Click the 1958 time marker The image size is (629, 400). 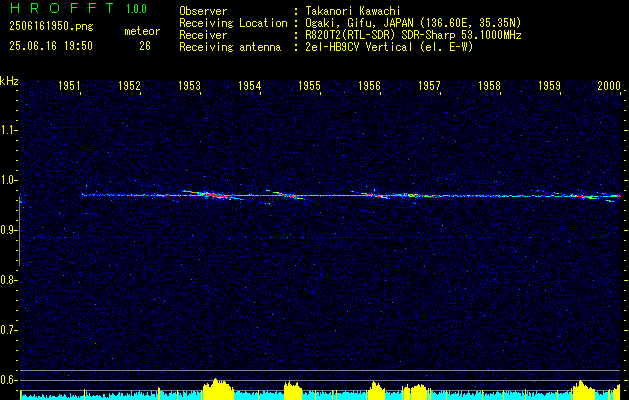(489, 85)
